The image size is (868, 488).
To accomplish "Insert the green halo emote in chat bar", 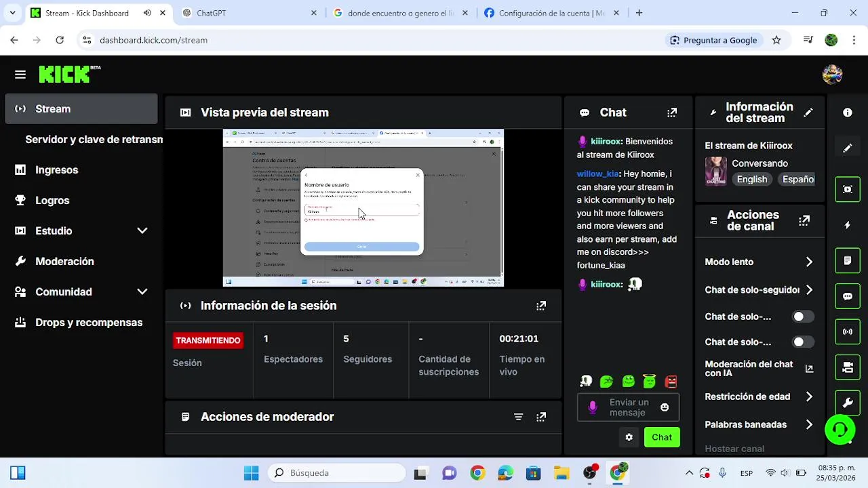I will point(650,382).
